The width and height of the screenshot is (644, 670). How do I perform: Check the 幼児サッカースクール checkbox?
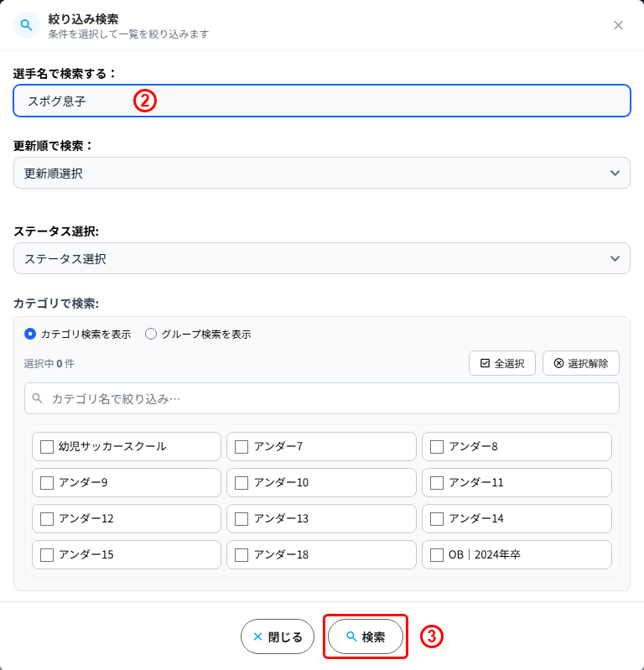(47, 446)
